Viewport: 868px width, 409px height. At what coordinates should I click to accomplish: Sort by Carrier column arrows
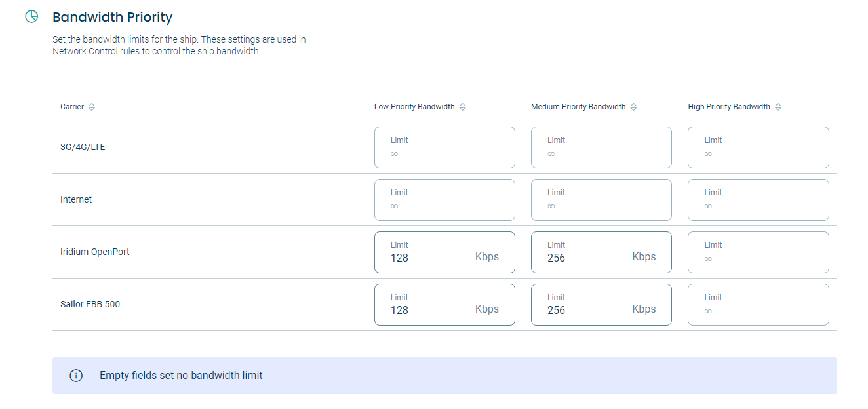click(x=92, y=107)
